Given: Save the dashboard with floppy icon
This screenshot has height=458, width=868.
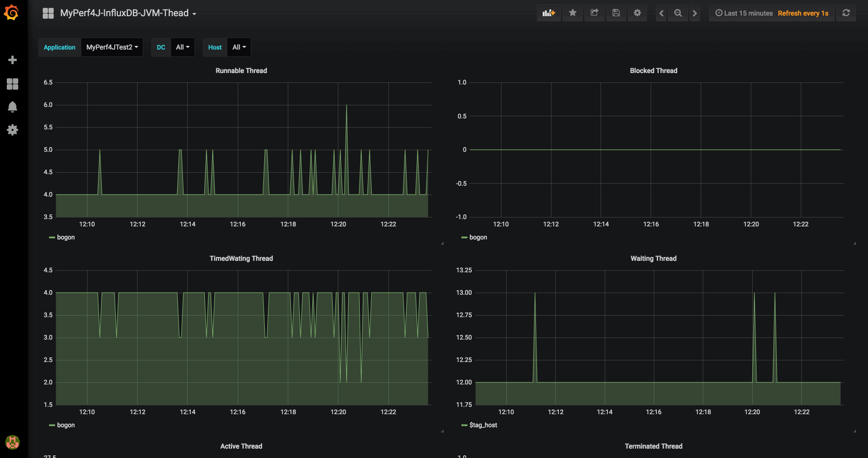Looking at the screenshot, I should tap(616, 13).
